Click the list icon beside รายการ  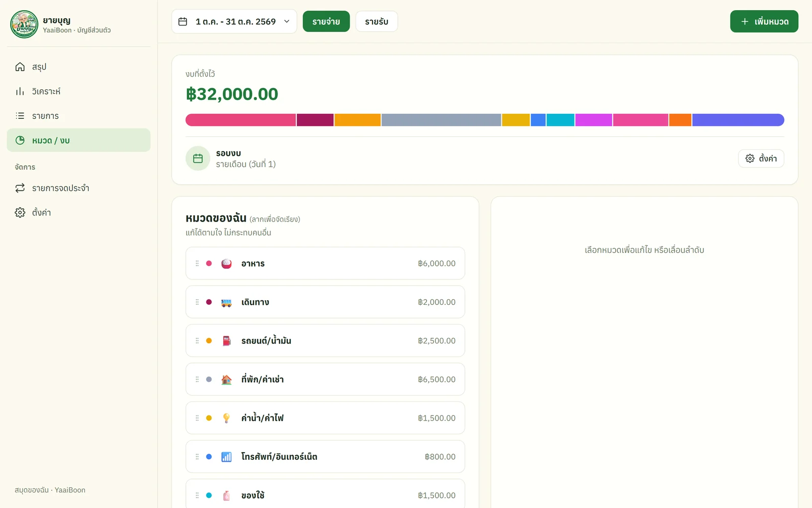(x=20, y=116)
